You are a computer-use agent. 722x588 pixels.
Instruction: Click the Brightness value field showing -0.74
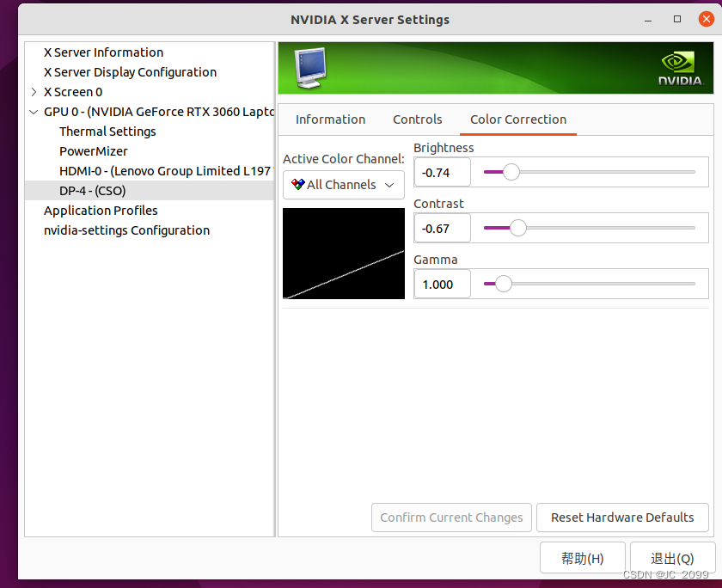[x=442, y=172]
